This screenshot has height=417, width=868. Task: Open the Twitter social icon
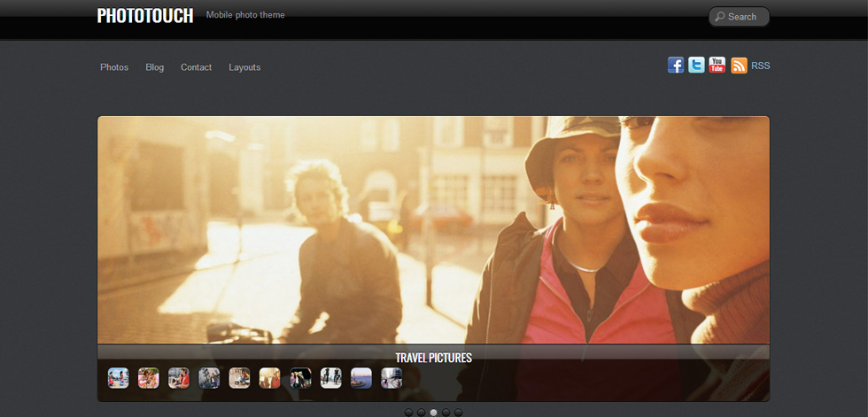coord(696,66)
